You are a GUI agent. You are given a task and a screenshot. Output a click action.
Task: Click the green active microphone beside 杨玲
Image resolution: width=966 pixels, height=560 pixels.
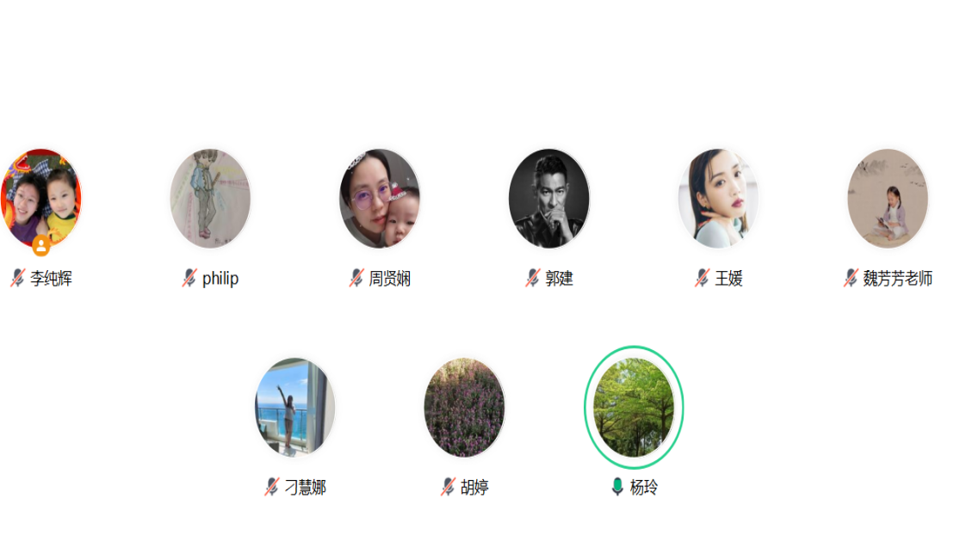tap(617, 487)
